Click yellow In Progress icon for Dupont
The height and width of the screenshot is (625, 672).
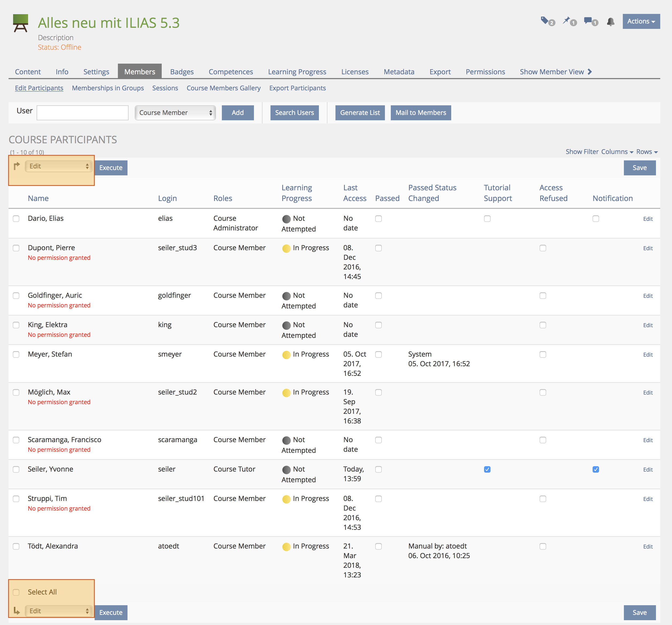[x=286, y=248]
